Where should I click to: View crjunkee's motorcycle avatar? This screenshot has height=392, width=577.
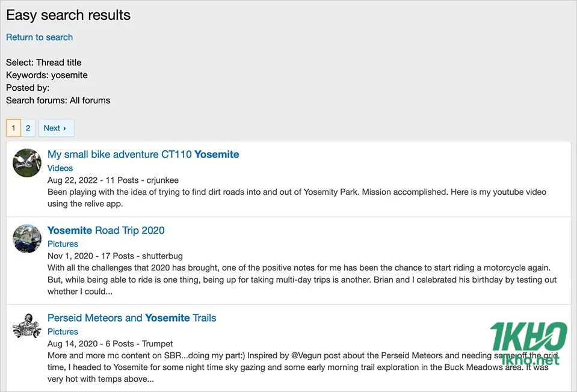(x=26, y=162)
